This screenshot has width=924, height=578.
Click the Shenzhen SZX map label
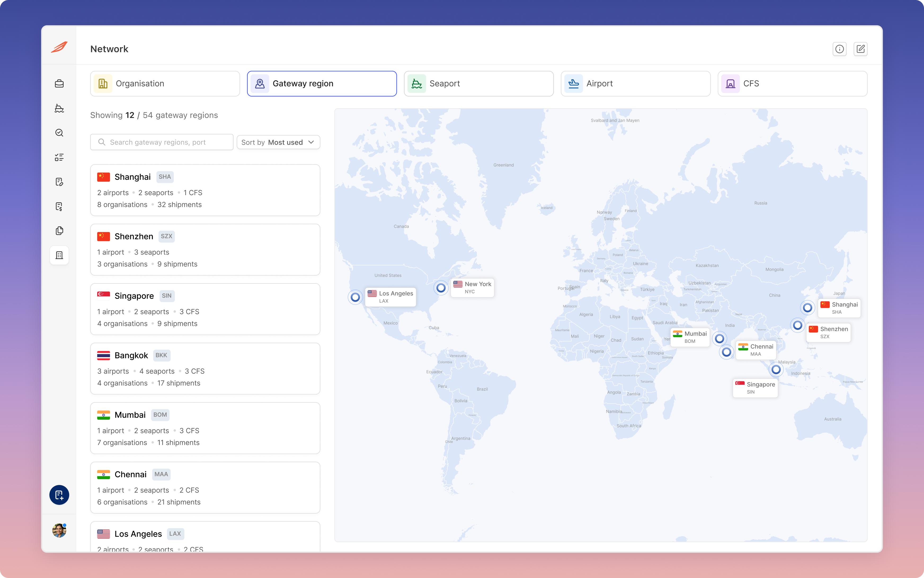[x=829, y=332]
